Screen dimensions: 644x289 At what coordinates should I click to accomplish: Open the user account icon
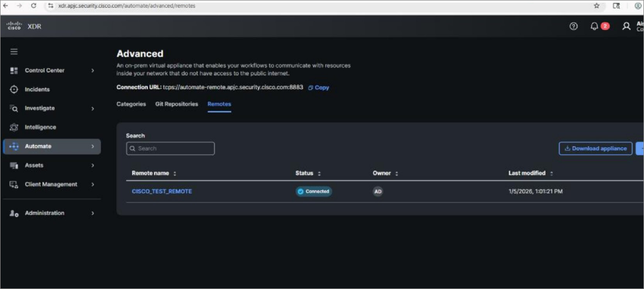coord(626,26)
